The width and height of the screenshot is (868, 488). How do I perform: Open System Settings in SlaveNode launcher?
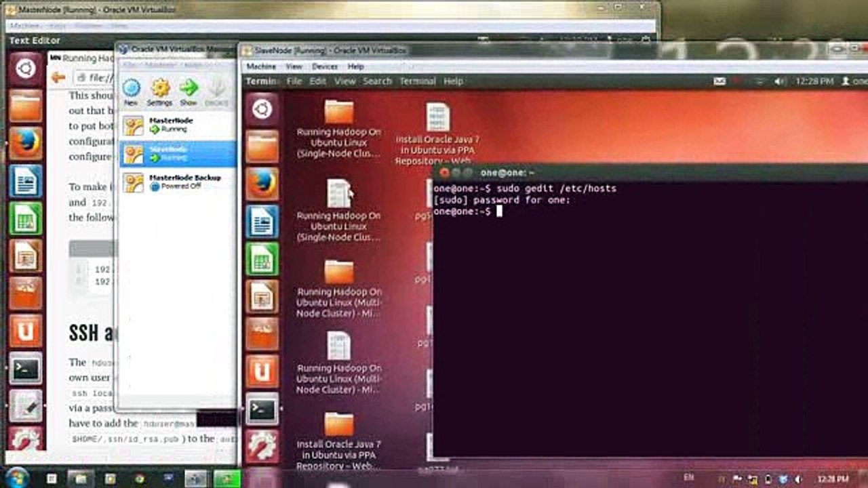pos(262,445)
